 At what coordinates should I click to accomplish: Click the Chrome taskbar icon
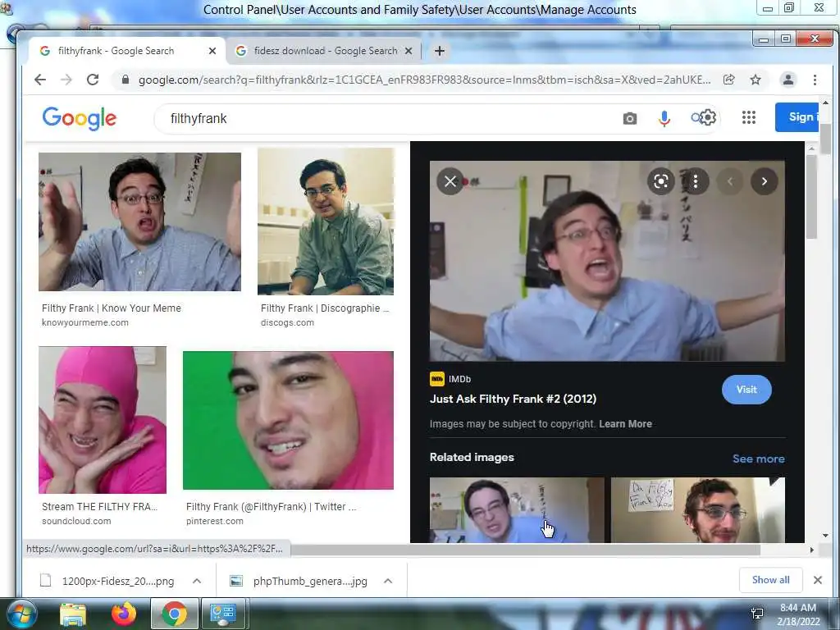[x=174, y=614]
